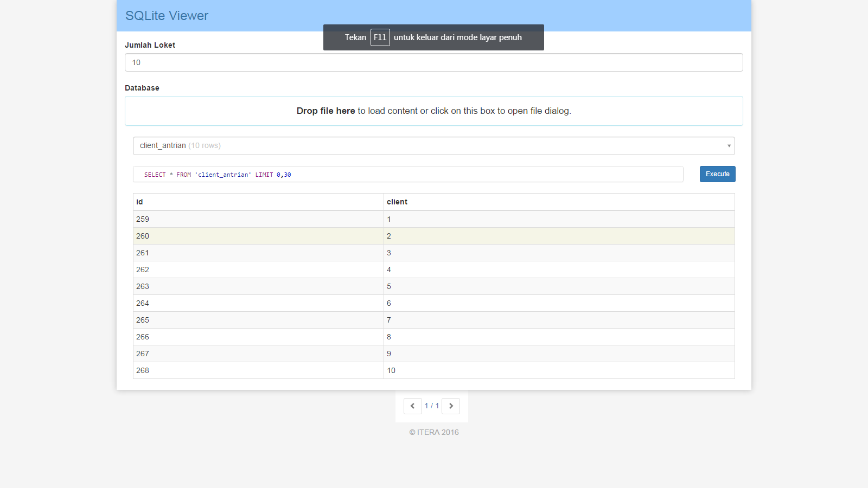Click the Drop file here box

point(434,111)
